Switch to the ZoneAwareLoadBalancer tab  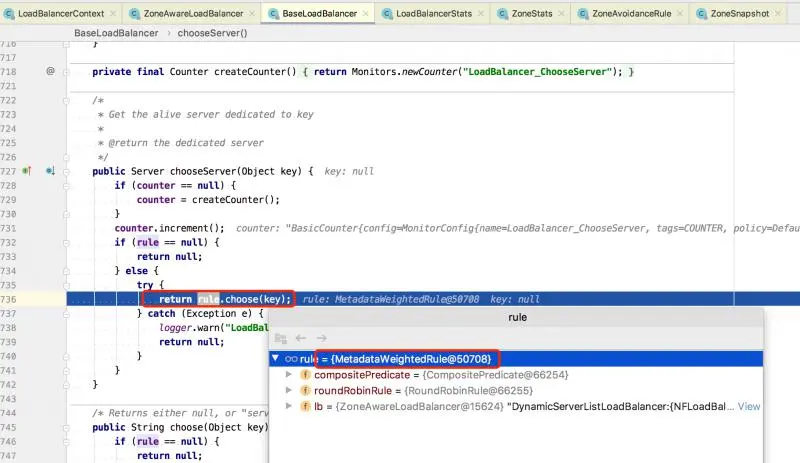click(x=193, y=14)
